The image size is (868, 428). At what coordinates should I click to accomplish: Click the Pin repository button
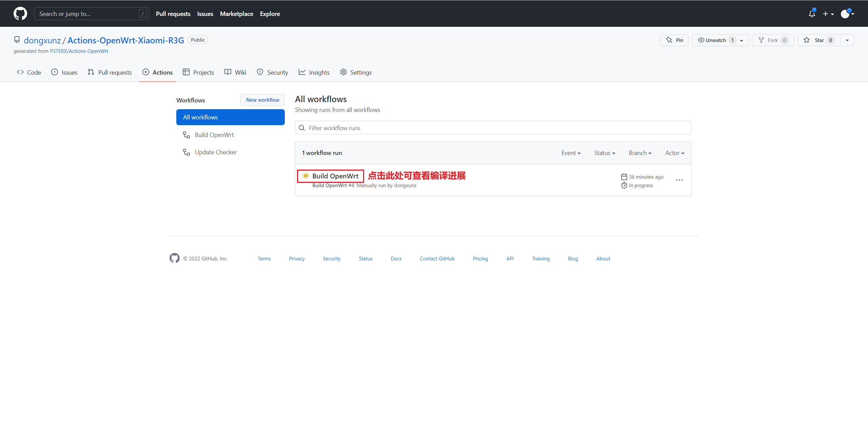tap(674, 40)
